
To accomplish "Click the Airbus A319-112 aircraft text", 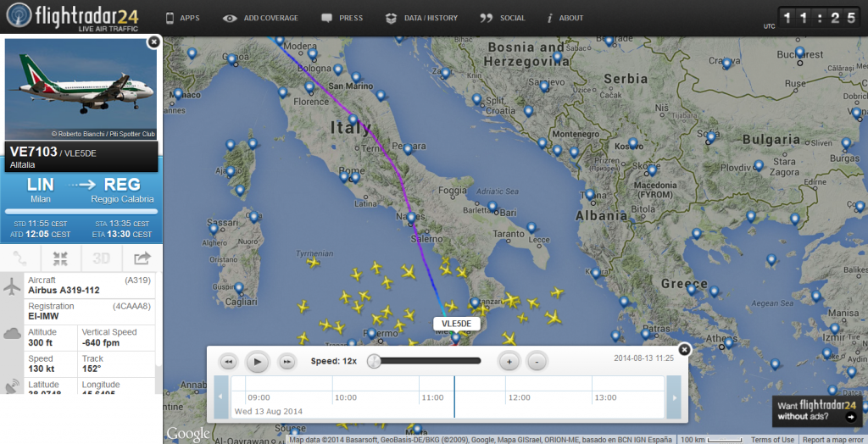I will pyautogui.click(x=64, y=290).
